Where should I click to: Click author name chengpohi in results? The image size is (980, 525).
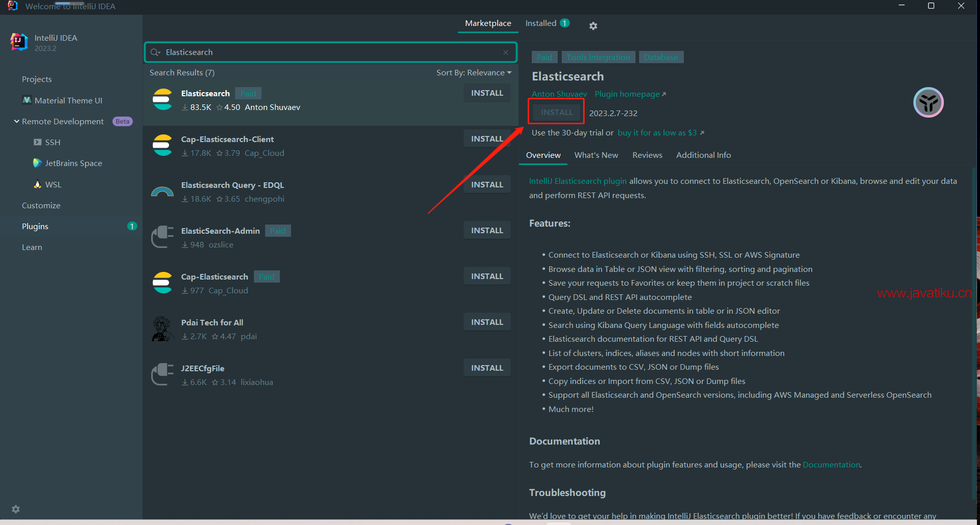point(265,199)
